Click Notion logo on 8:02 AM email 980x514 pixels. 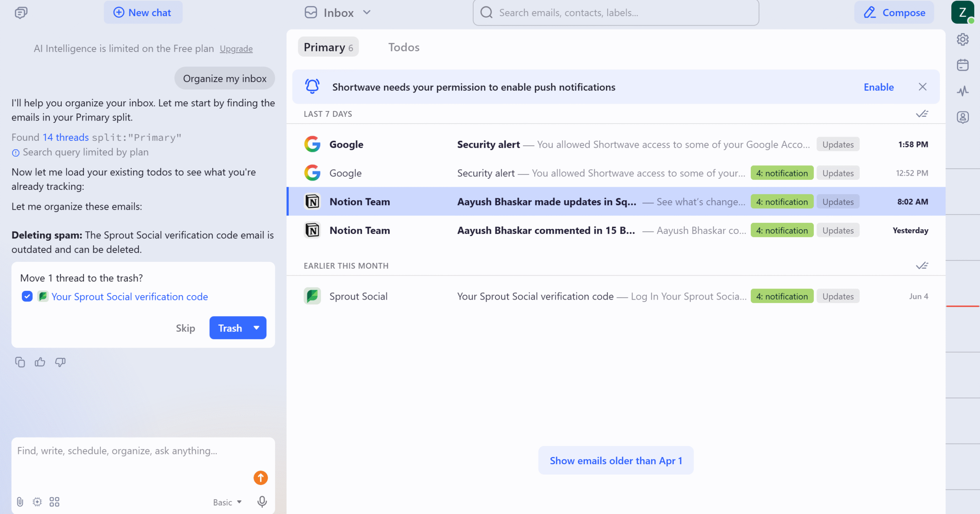click(312, 202)
